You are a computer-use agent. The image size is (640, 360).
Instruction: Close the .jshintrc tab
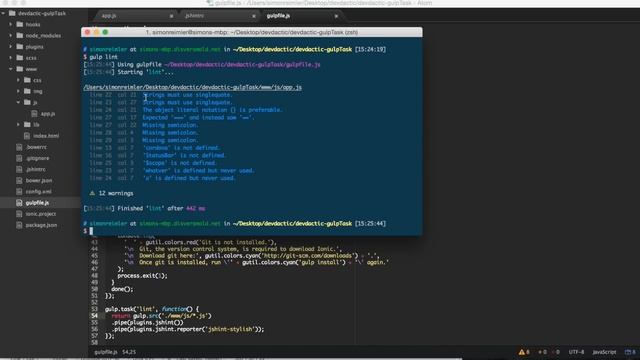pyautogui.click(x=254, y=16)
